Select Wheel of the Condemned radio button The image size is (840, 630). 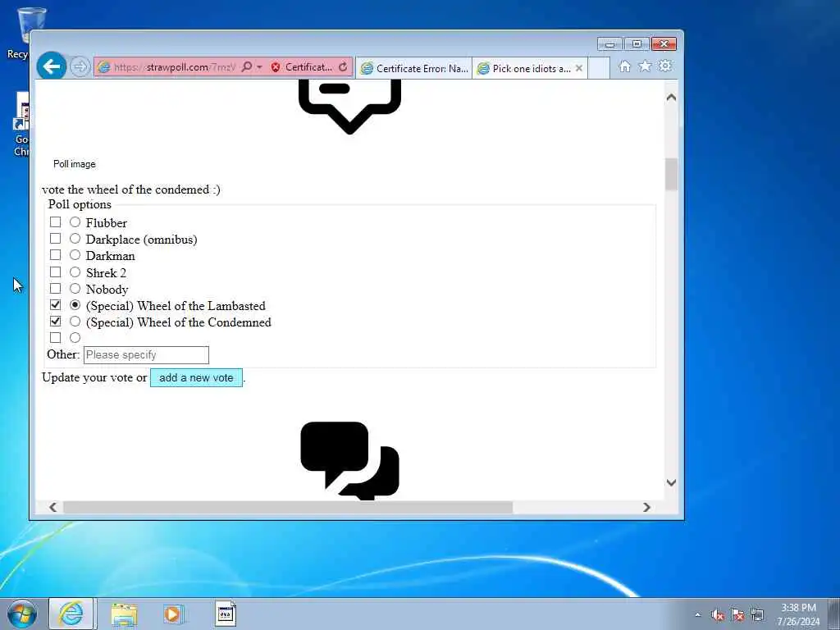pyautogui.click(x=75, y=322)
